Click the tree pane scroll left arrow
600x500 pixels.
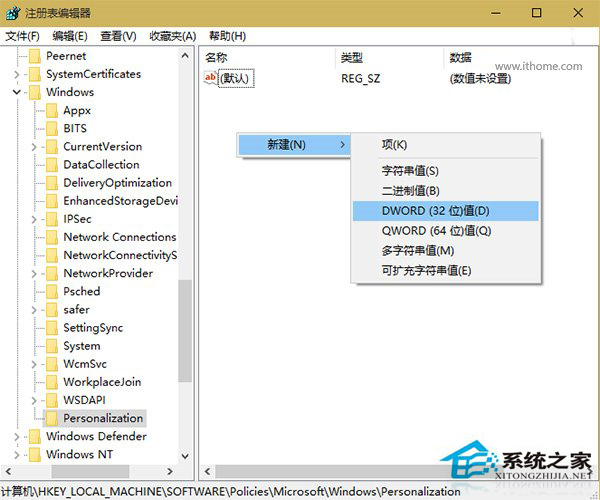point(8,472)
